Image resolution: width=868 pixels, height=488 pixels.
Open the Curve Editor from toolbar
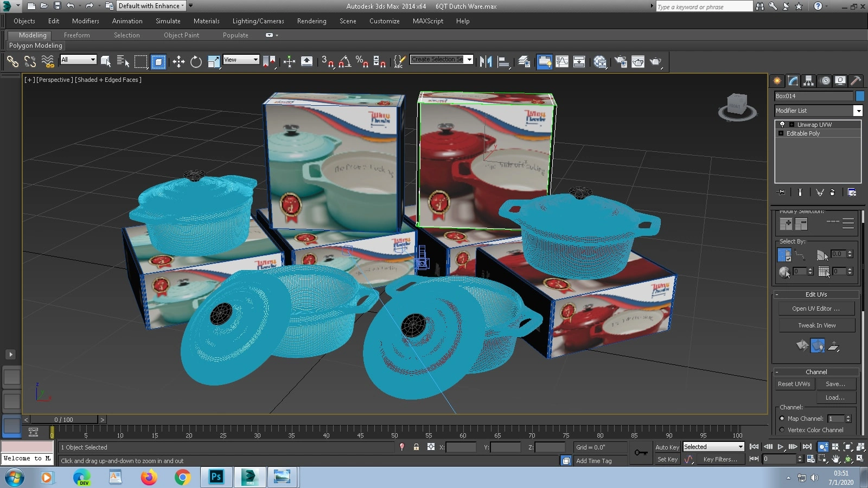(x=562, y=62)
